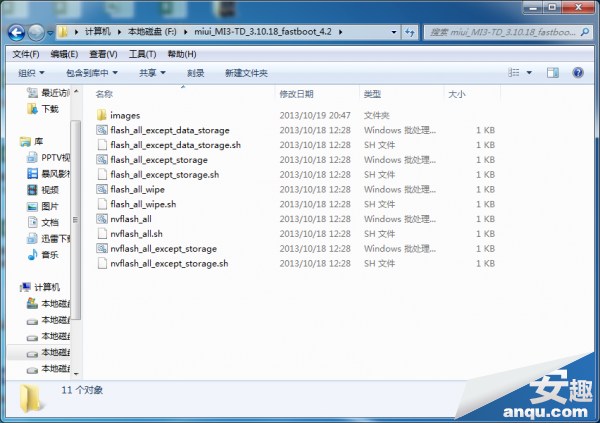Select the nvflash_all.sh file icon
The height and width of the screenshot is (423, 600).
[102, 234]
